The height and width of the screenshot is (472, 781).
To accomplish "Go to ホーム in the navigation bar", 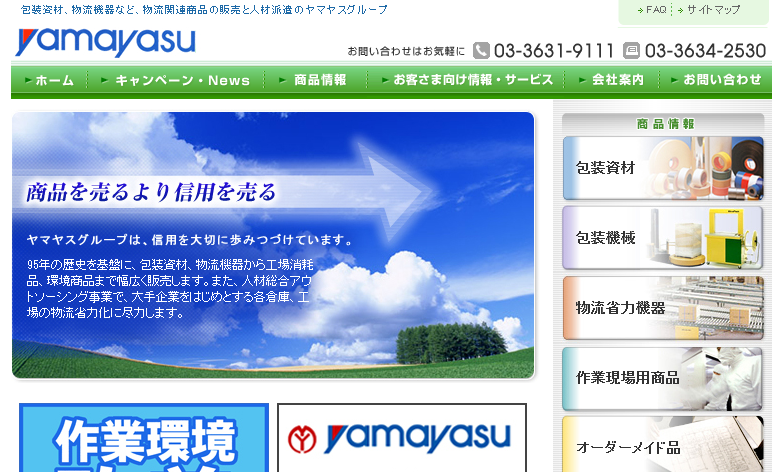I will pos(49,80).
